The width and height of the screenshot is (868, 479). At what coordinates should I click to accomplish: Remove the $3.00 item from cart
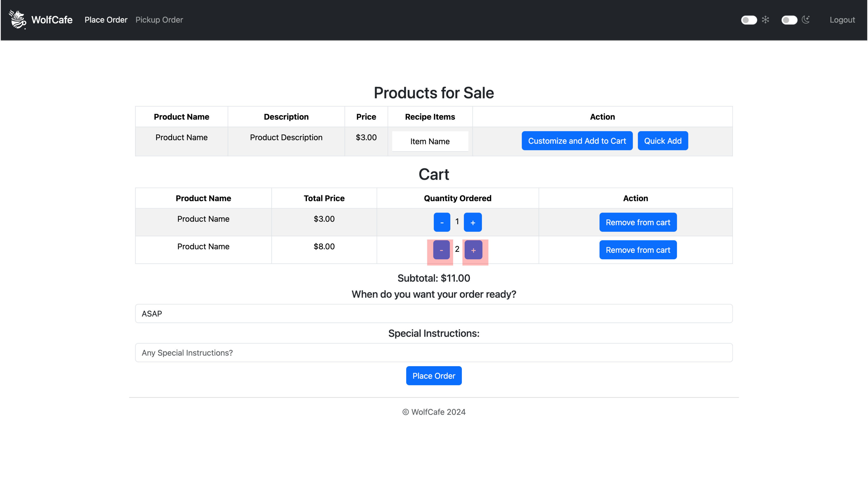[637, 222]
